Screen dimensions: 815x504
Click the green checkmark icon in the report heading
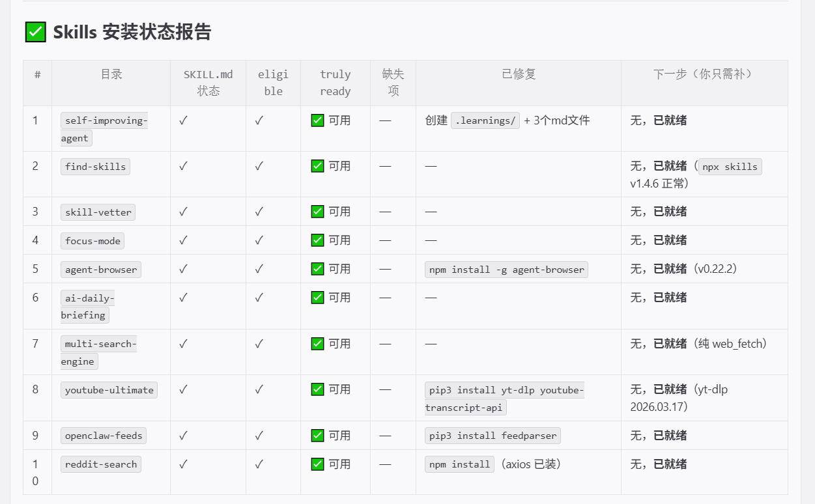click(35, 32)
